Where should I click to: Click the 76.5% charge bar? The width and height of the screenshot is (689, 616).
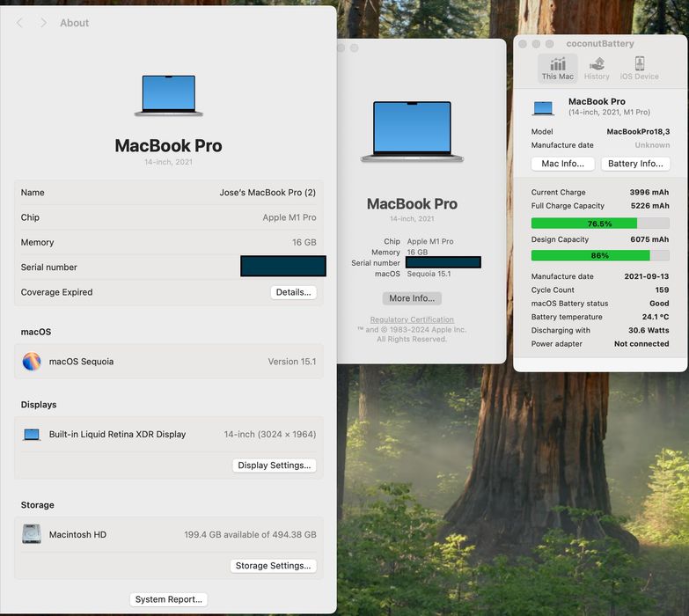[x=600, y=224]
